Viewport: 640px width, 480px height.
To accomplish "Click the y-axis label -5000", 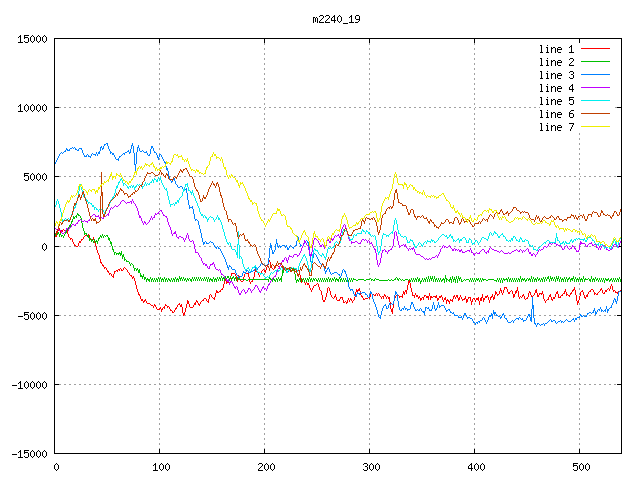I will coord(32,316).
